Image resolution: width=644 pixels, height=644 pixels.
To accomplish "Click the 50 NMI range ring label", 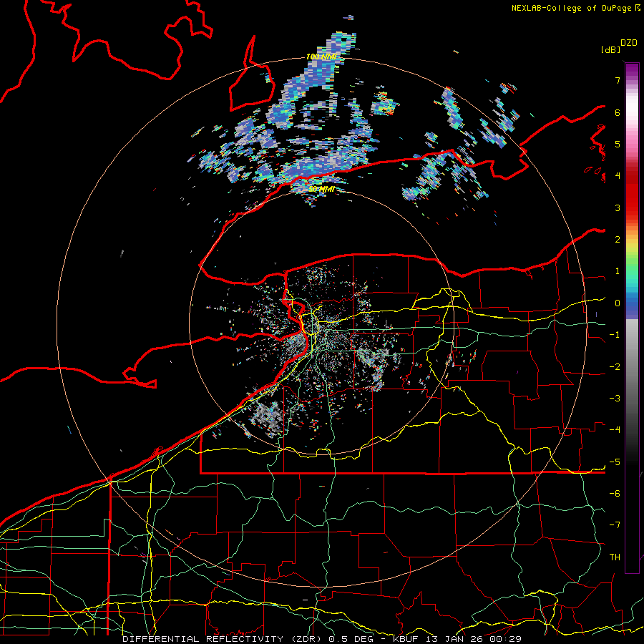I will click(x=321, y=190).
